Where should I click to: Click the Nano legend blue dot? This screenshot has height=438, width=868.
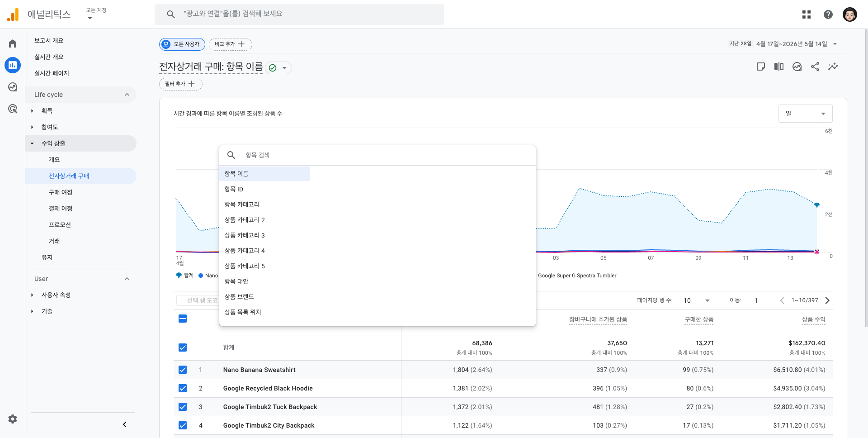[x=201, y=276]
